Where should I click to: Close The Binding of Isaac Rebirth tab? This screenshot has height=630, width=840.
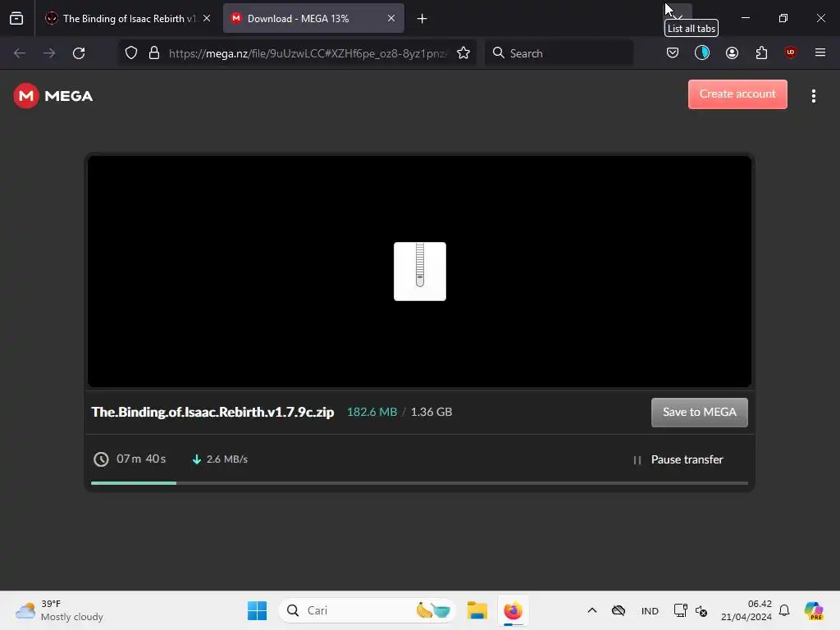207,18
